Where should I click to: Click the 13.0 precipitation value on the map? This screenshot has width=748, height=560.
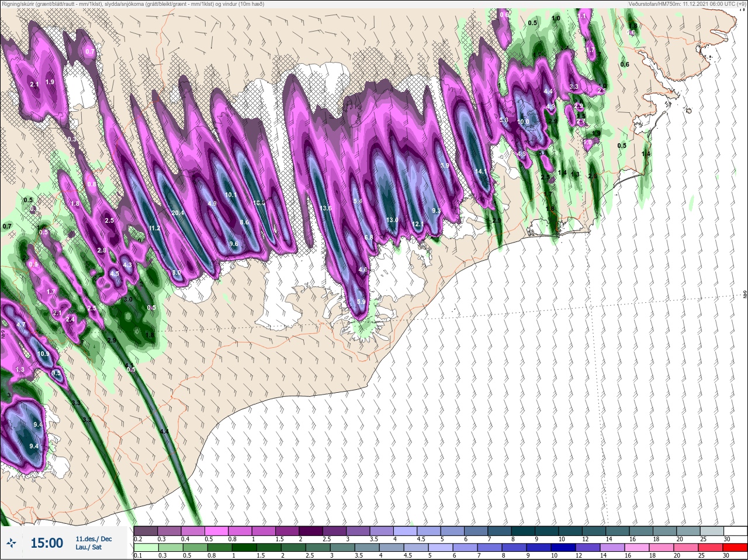point(392,220)
